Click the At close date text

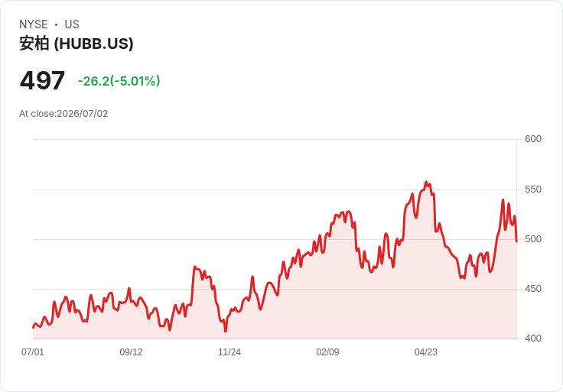click(x=63, y=114)
